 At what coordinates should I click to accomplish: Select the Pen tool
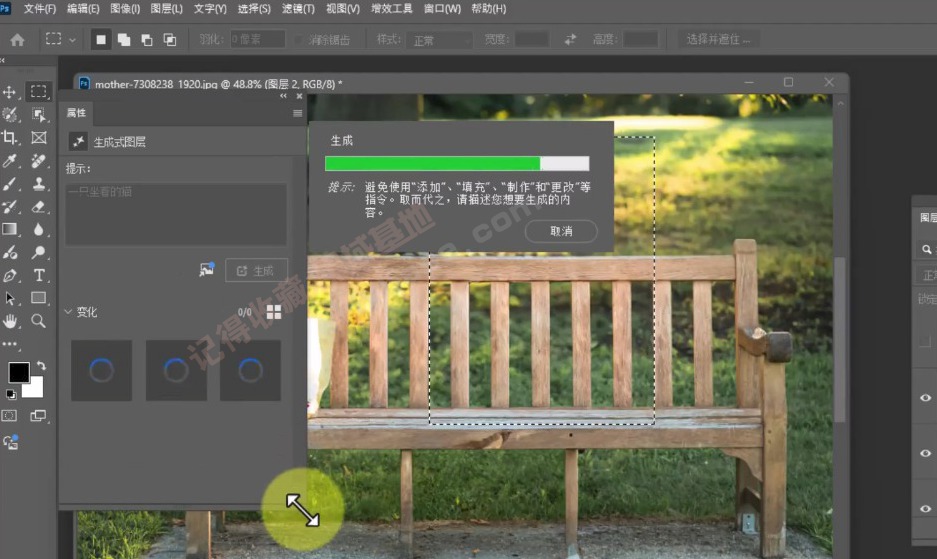click(10, 276)
